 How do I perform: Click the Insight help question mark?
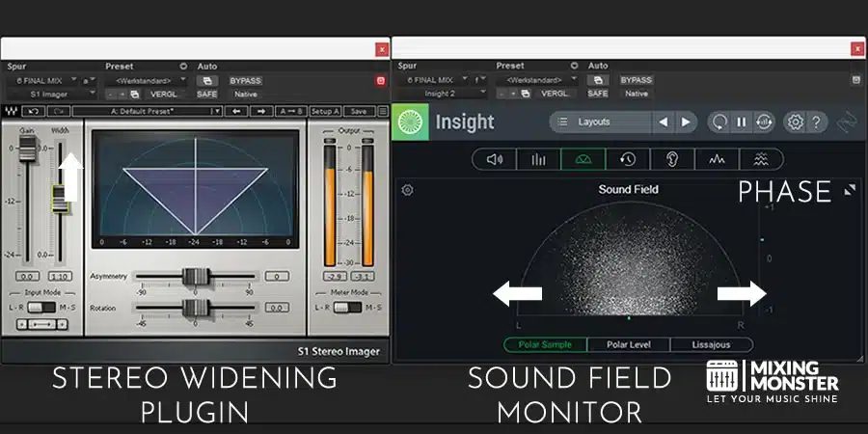(816, 122)
